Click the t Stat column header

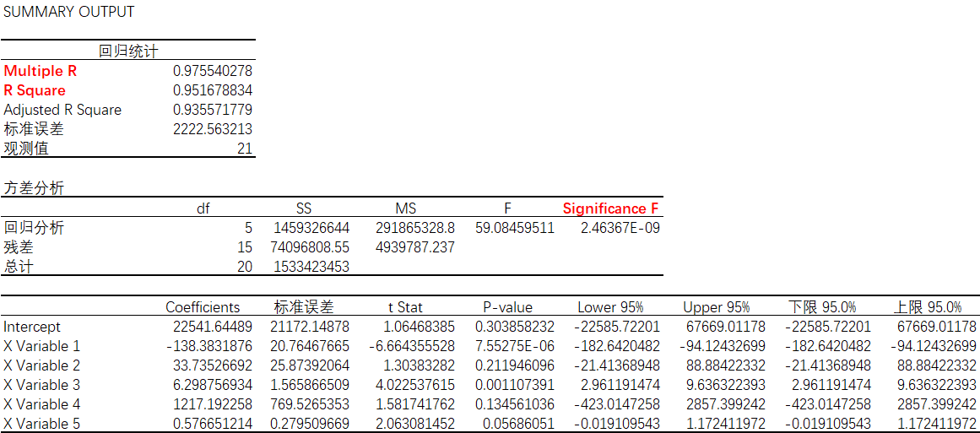tap(405, 306)
